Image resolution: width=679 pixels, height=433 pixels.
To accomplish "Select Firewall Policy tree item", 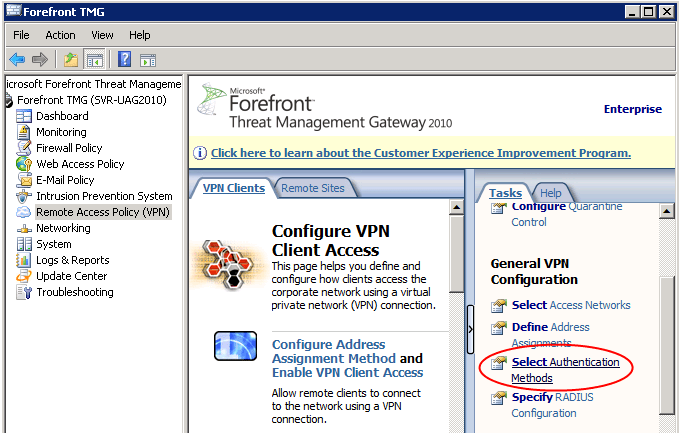I will pyautogui.click(x=69, y=148).
